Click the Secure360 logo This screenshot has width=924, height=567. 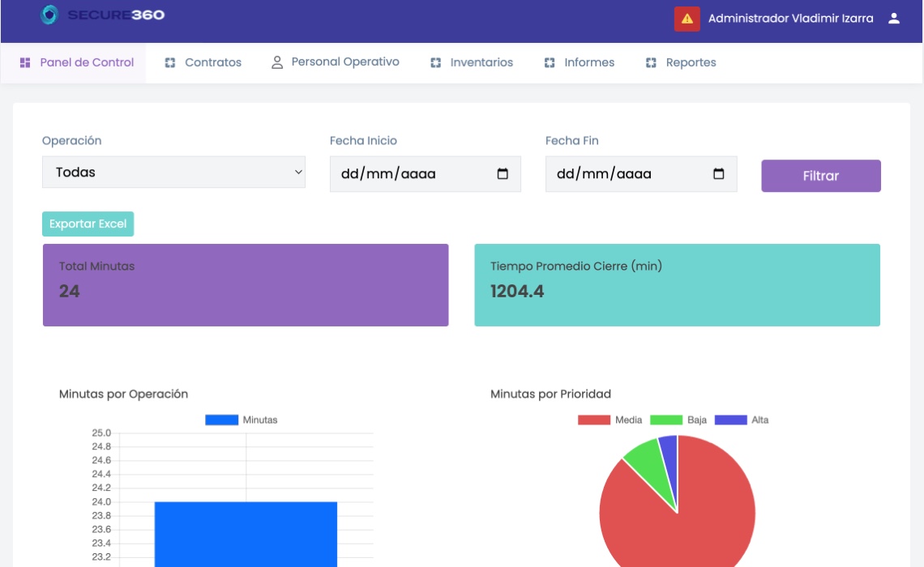[x=102, y=15]
